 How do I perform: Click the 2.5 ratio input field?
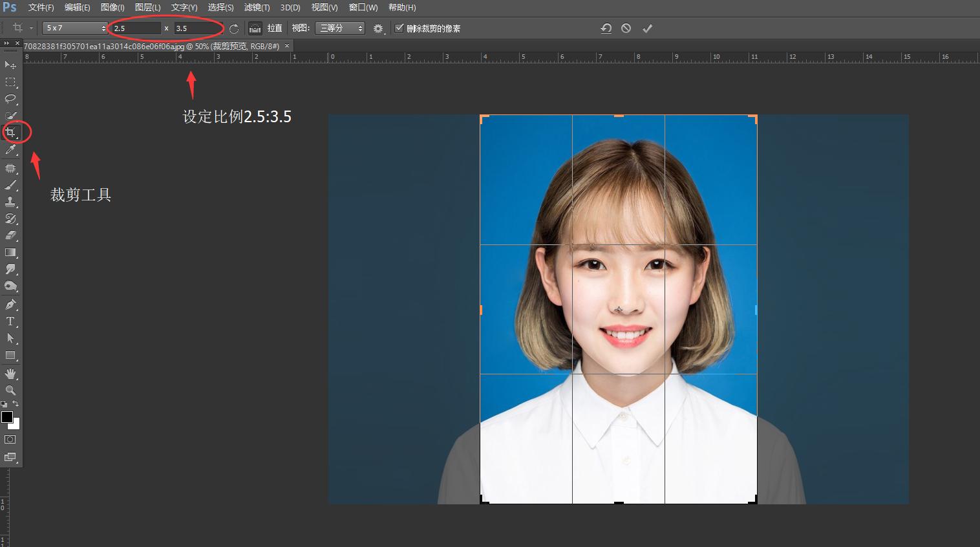tap(136, 28)
